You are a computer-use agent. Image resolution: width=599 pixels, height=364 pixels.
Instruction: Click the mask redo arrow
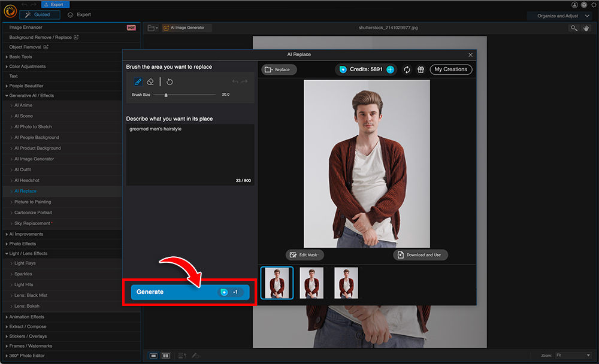(244, 81)
